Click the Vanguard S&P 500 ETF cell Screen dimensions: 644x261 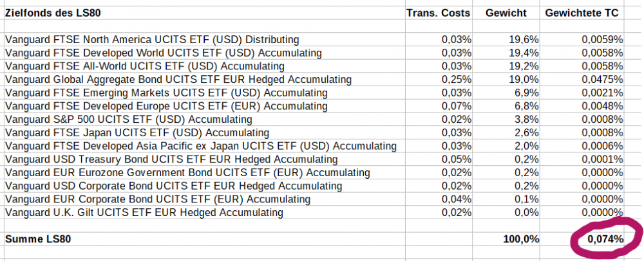(x=128, y=120)
